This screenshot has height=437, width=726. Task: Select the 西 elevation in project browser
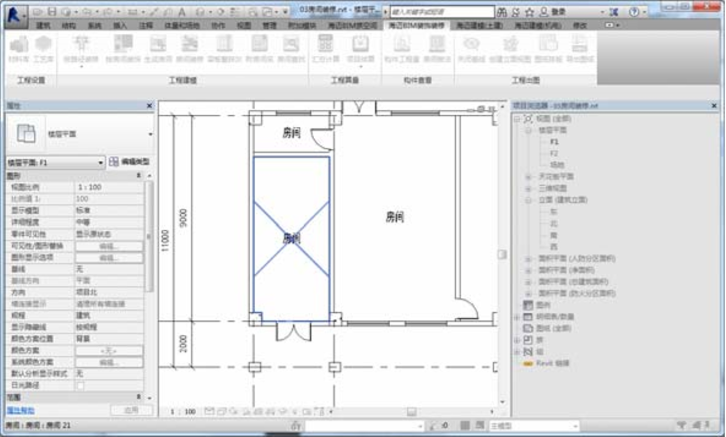point(553,247)
